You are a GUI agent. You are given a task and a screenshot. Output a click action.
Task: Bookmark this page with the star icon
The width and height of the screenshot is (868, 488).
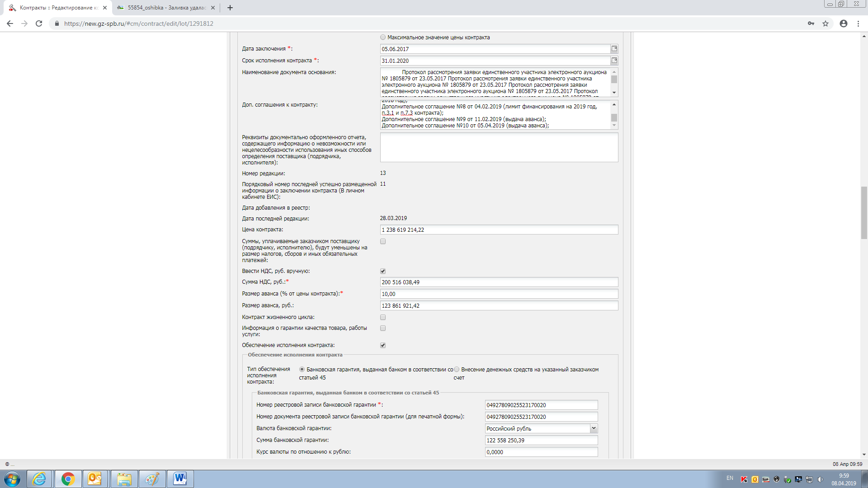click(x=826, y=23)
